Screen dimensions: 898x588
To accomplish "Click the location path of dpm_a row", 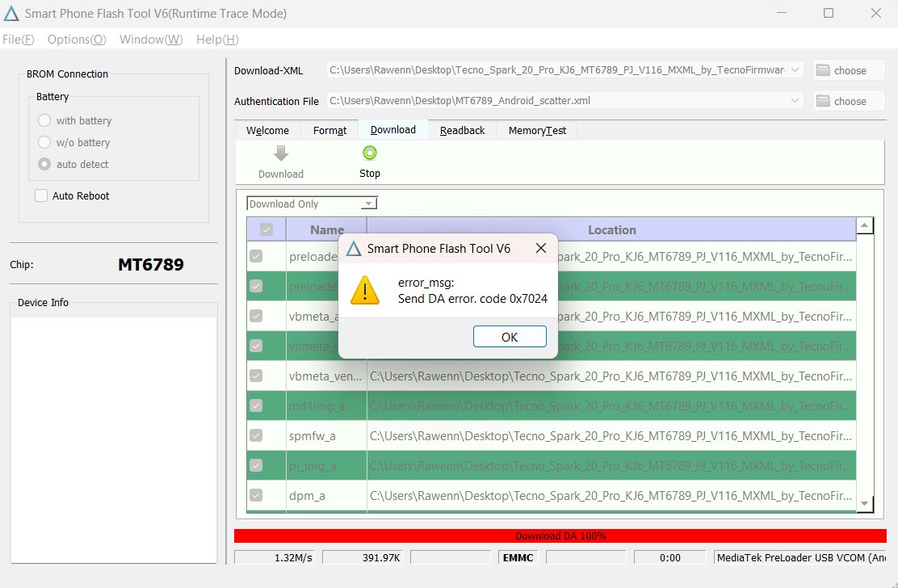I will coord(611,495).
